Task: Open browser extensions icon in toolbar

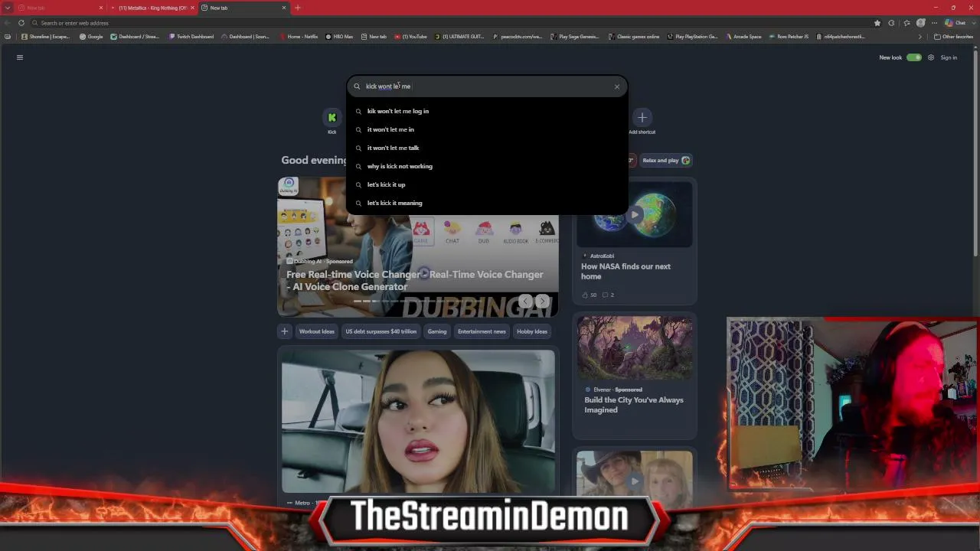Action: [891, 23]
